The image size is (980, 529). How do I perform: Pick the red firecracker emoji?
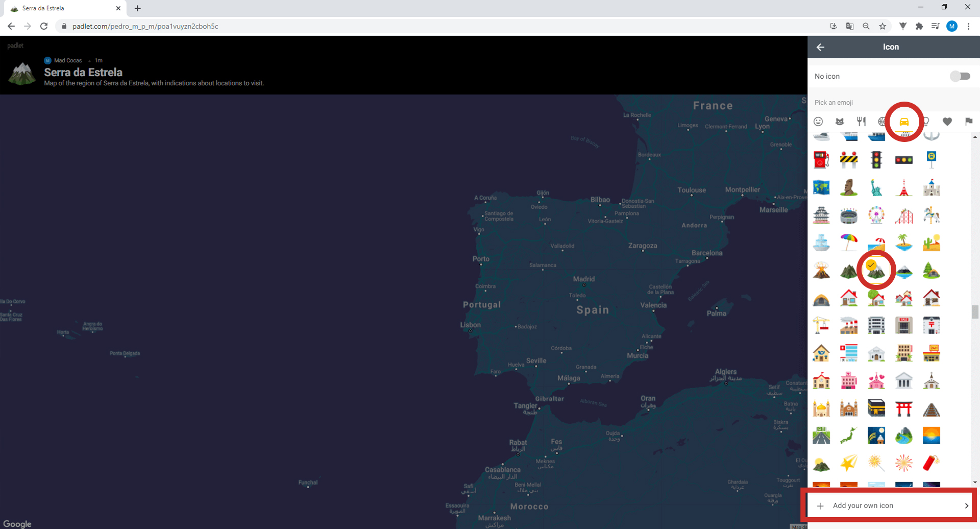(932, 463)
